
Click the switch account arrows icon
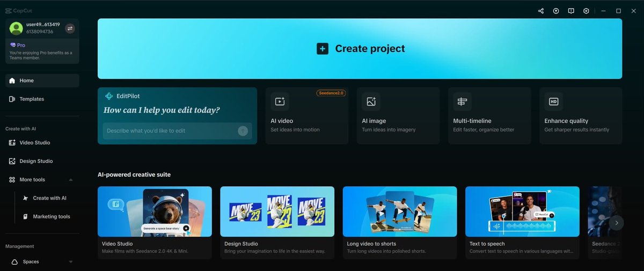pyautogui.click(x=70, y=28)
